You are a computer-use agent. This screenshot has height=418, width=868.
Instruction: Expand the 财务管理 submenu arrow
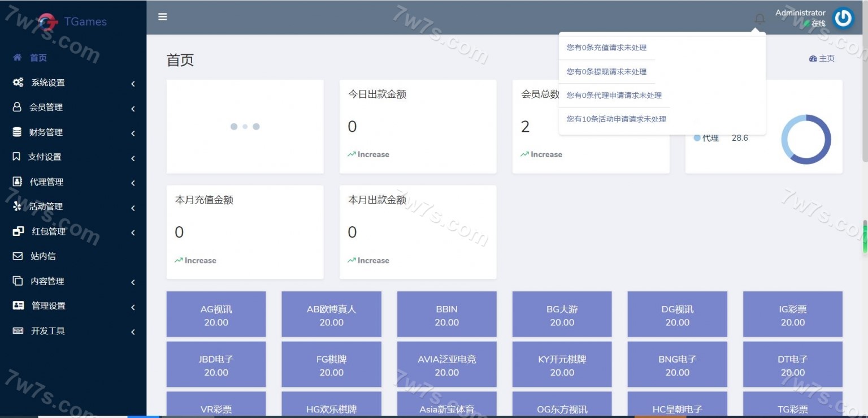tap(133, 133)
